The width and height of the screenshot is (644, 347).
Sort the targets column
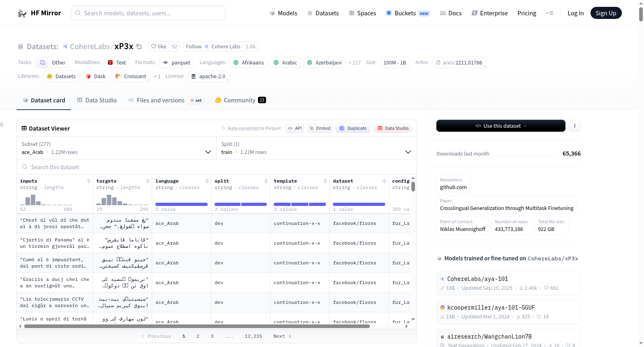[x=148, y=181]
